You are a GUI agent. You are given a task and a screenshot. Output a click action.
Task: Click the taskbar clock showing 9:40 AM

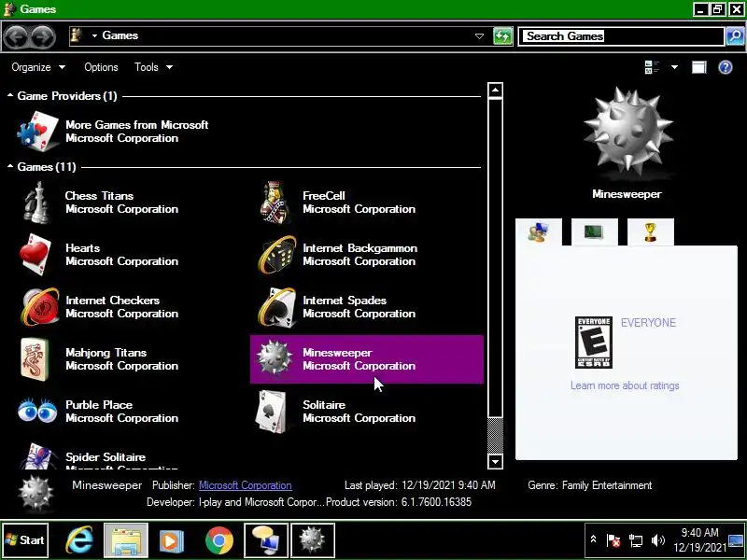(699, 540)
